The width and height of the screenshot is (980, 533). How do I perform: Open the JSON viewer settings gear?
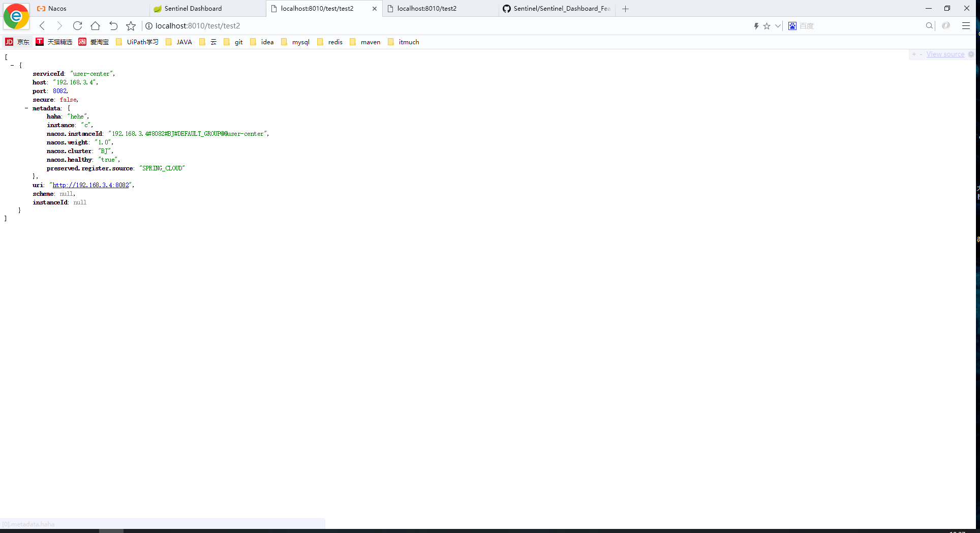click(971, 54)
